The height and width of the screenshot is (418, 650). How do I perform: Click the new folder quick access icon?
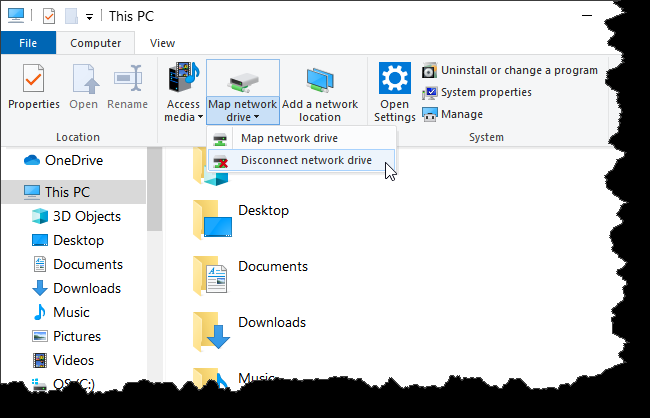click(71, 16)
